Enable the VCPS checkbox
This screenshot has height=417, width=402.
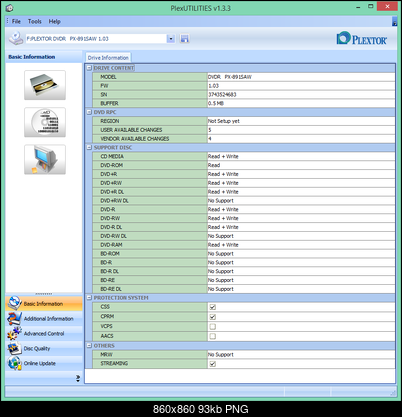(213, 326)
